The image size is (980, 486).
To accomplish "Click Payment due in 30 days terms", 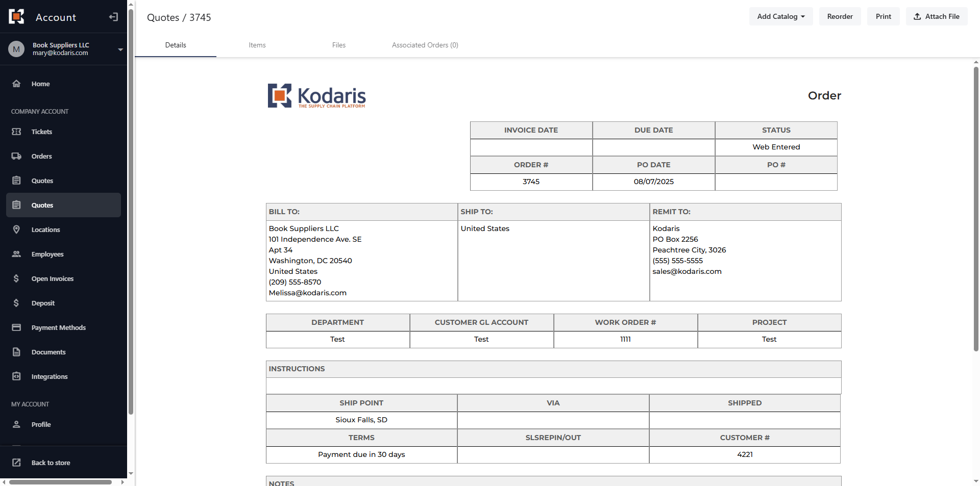I will (361, 454).
